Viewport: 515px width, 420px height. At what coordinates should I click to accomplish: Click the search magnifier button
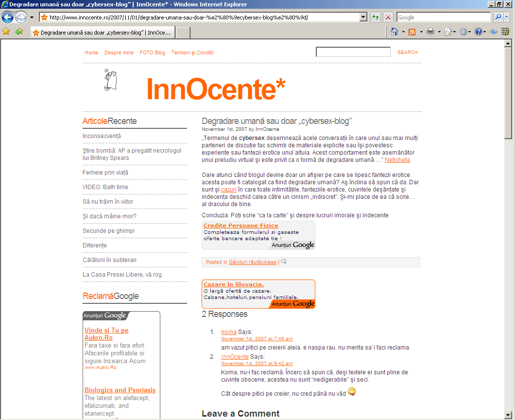(498, 17)
